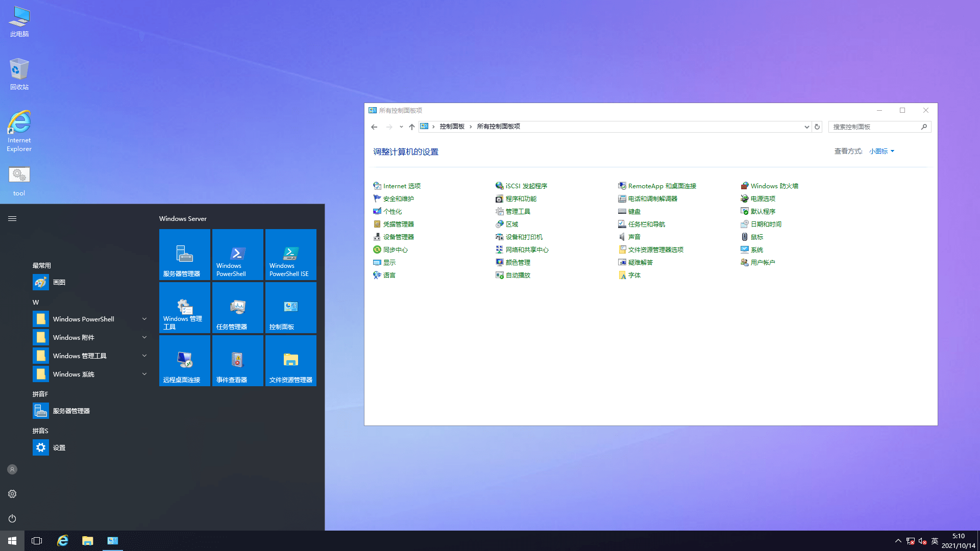Open the Remote Desktop Connection tile

coord(184,360)
